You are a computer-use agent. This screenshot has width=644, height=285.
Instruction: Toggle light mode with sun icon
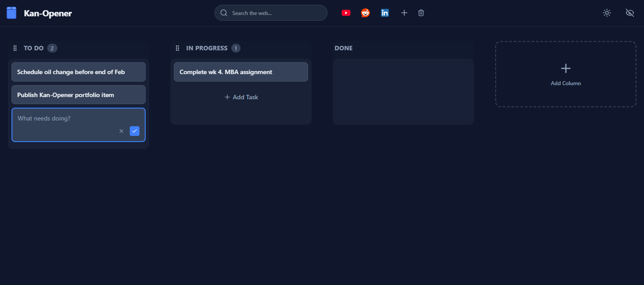(x=607, y=13)
